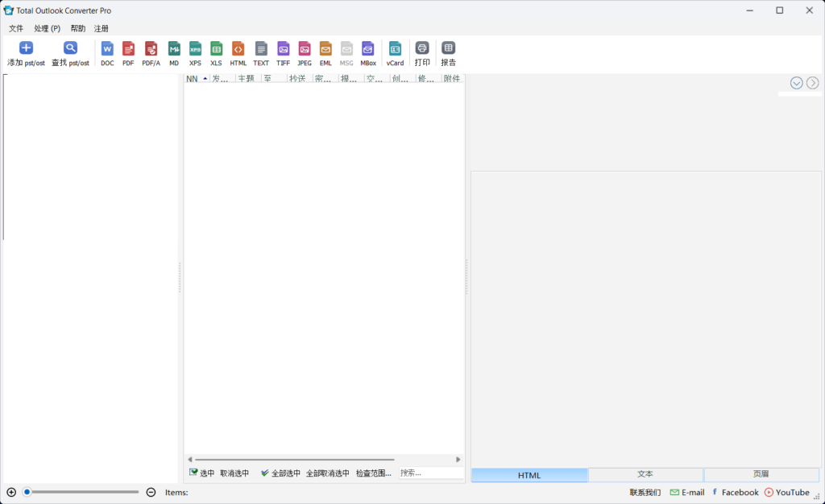825x504 pixels.
Task: Click the right chevron circle in preview
Action: click(x=813, y=83)
